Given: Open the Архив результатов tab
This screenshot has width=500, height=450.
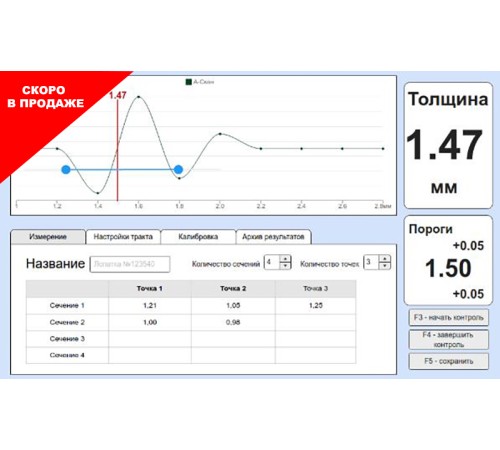Looking at the screenshot, I should [x=273, y=237].
